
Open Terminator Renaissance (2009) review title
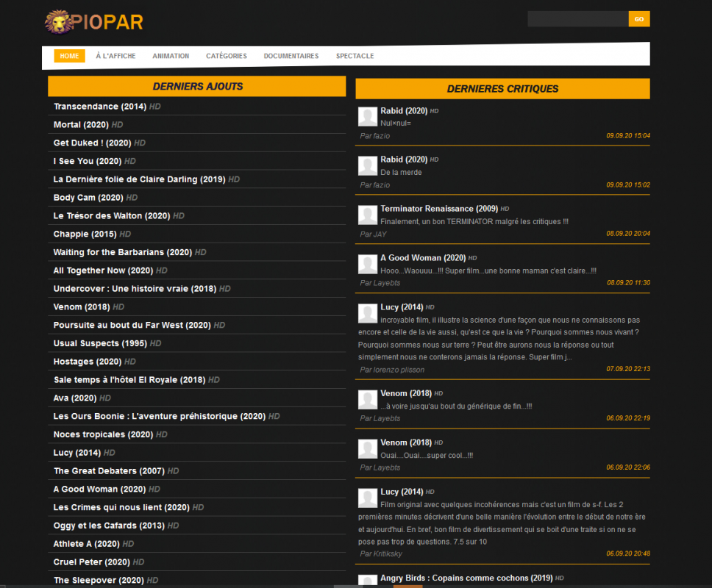pyautogui.click(x=439, y=209)
